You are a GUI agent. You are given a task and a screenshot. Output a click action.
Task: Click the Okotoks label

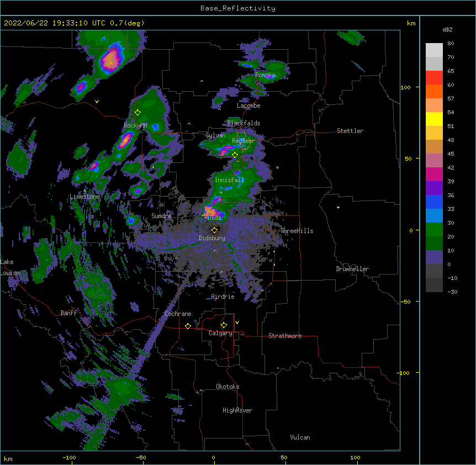(228, 387)
